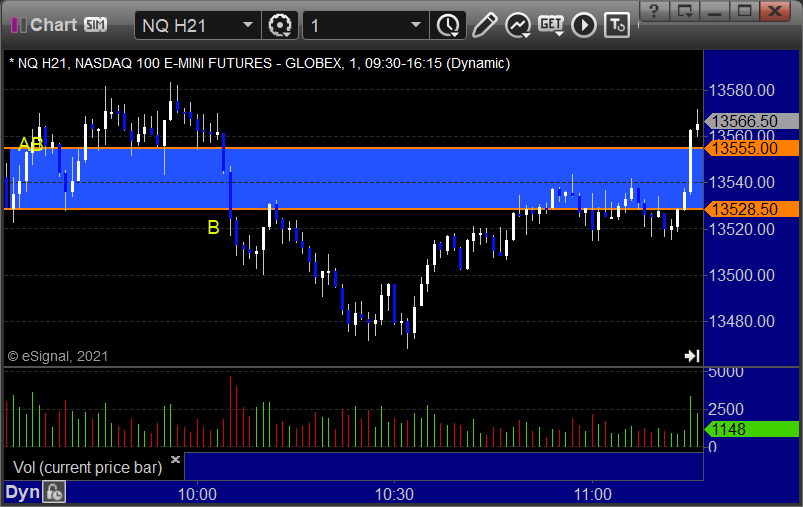Select the 13555.00 orange price line label
The width and height of the screenshot is (803, 507).
(x=751, y=149)
